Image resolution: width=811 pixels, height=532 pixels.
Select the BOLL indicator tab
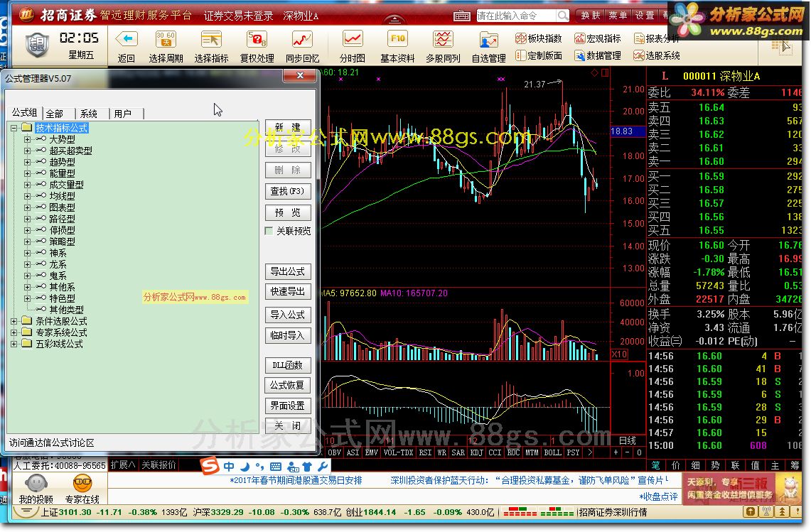coord(552,452)
